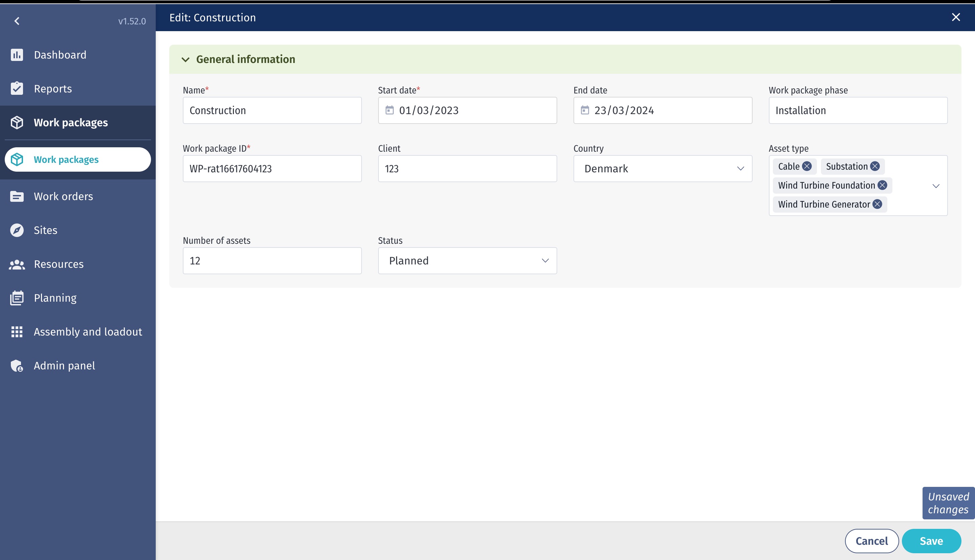Click the Status field label
975x560 pixels.
[390, 240]
